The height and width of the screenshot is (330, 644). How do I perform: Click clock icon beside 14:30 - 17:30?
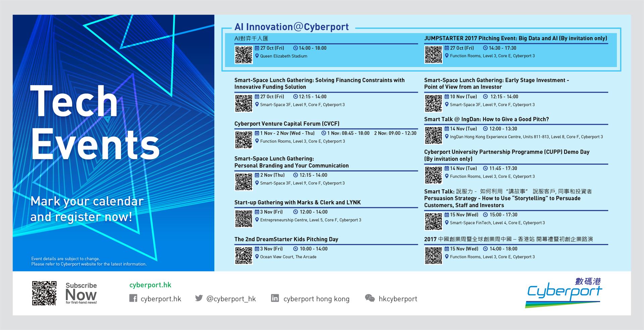[485, 48]
